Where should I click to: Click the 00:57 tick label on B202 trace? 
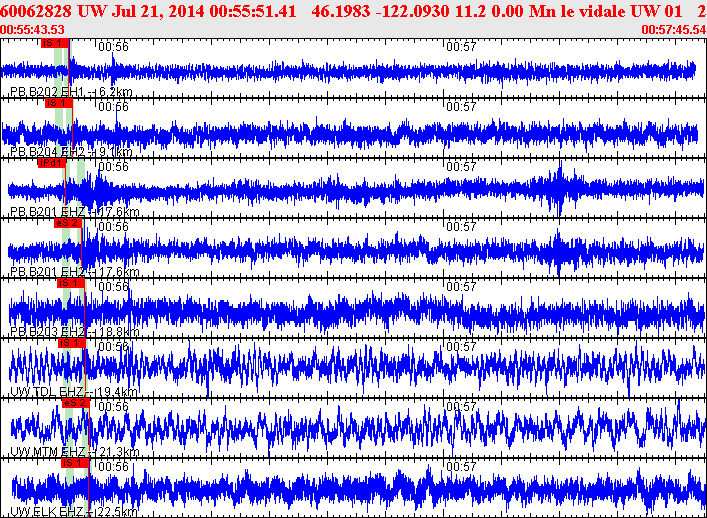[x=461, y=46]
